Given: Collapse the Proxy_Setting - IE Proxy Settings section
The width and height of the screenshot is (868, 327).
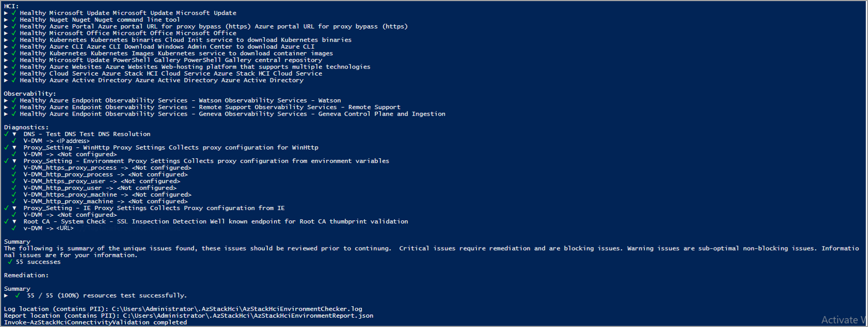Looking at the screenshot, I should [x=14, y=208].
